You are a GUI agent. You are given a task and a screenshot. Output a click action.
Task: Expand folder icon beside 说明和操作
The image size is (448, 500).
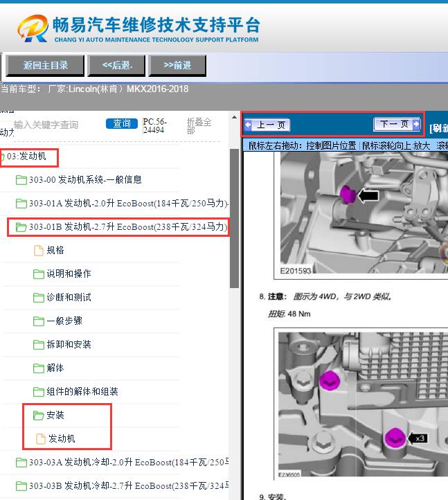pos(39,274)
